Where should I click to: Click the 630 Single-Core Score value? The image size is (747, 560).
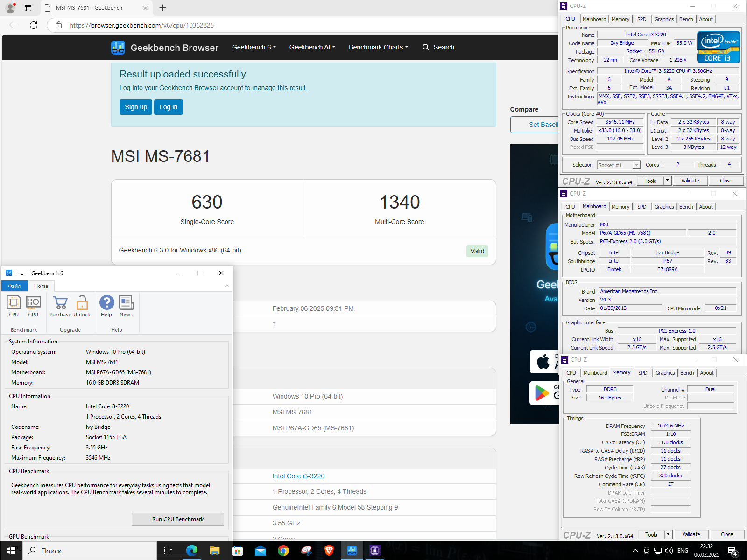pyautogui.click(x=207, y=202)
